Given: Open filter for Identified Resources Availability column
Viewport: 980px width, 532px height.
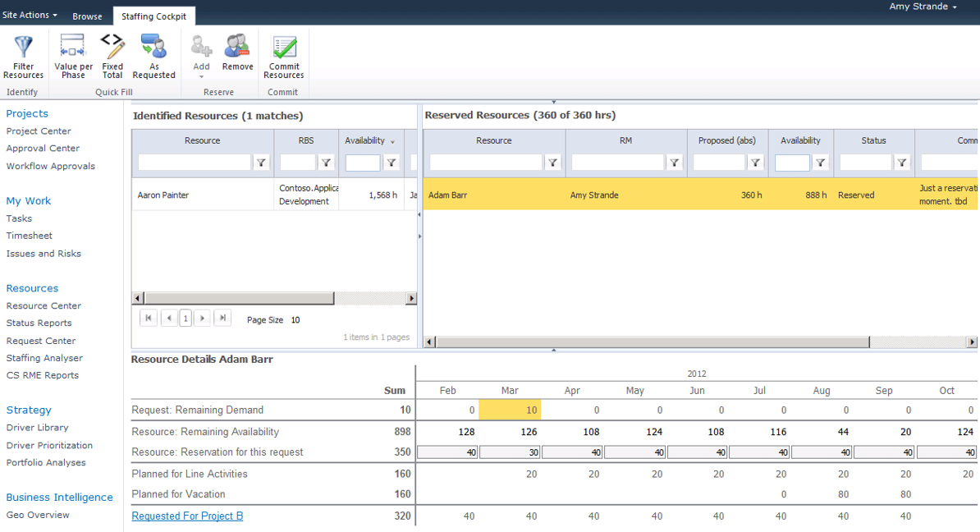Looking at the screenshot, I should click(392, 163).
